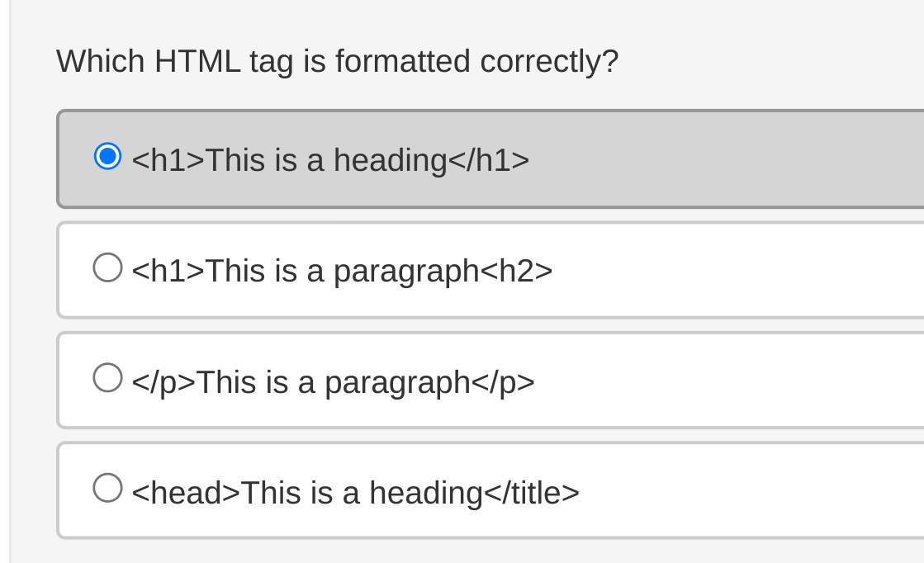This screenshot has width=924, height=563.
Task: Click the question text "Which HTML tag is formatted correctly?"
Action: coord(337,61)
